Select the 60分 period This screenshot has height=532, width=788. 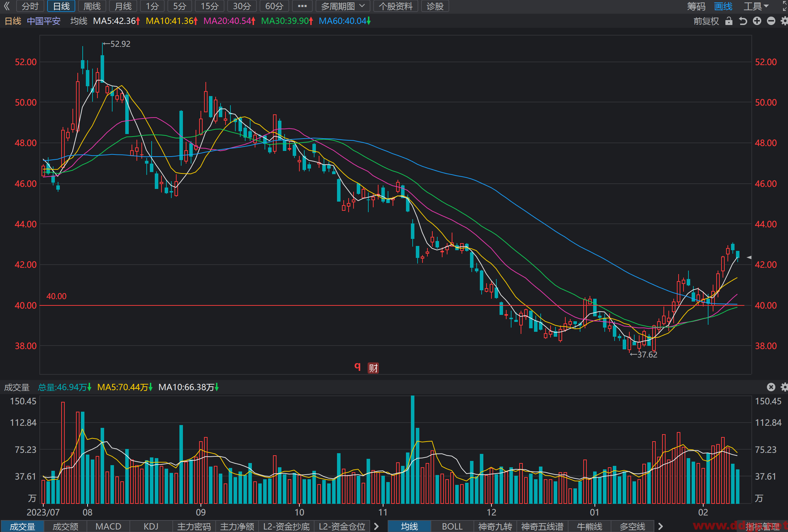274,6
